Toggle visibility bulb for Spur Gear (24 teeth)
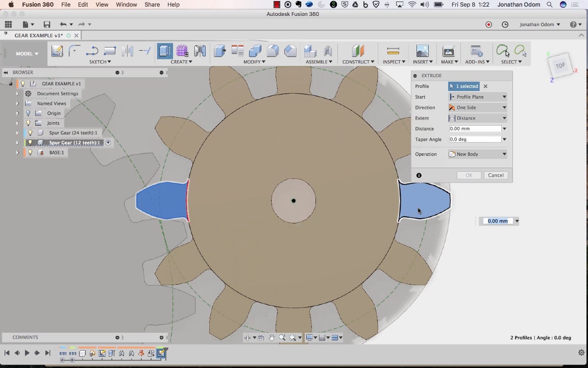Screen dimensions: 588x368 [x=30, y=133]
